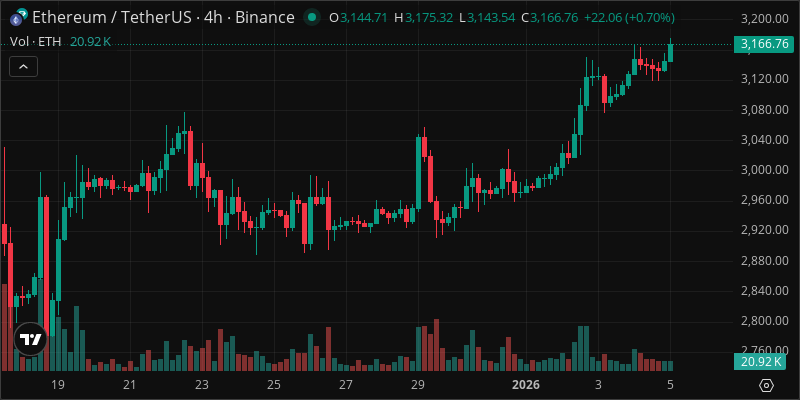Click time axis label 19
Viewport: 800px width, 400px height.
[58, 384]
